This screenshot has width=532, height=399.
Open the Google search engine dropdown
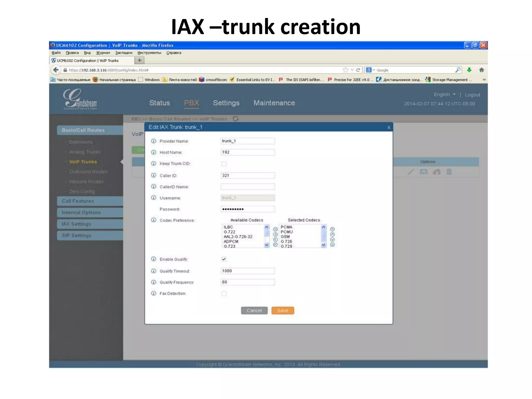pos(370,70)
